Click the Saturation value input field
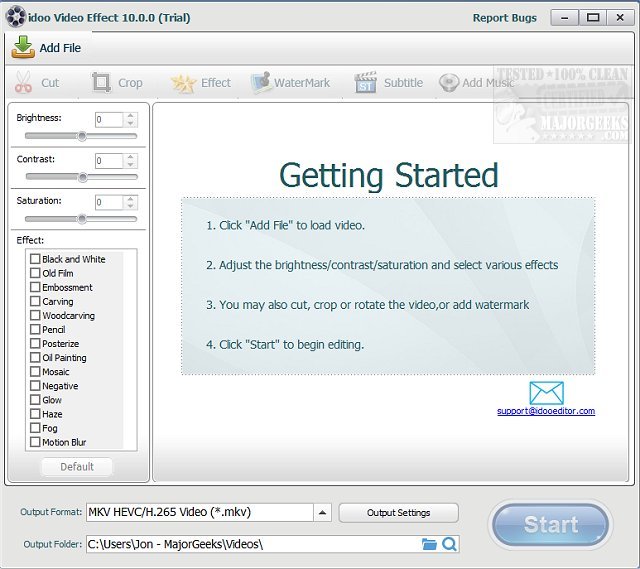640x569 pixels. coord(109,202)
